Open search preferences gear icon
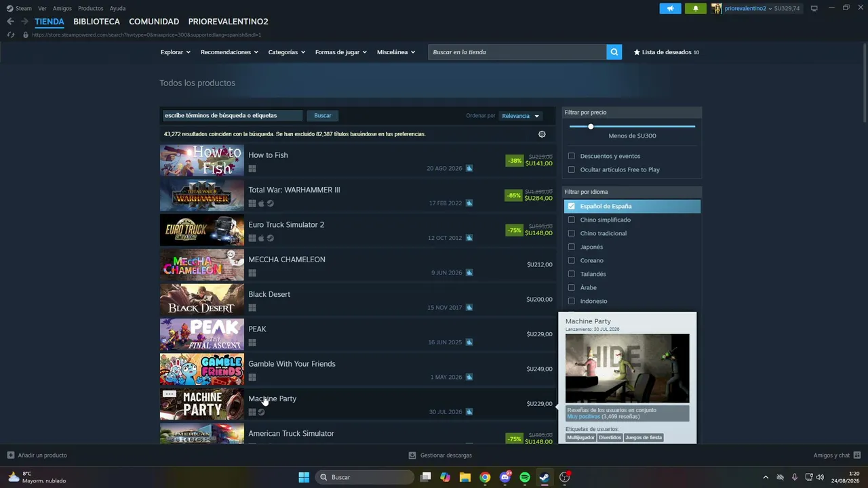Viewport: 868px width, 488px height. 542,134
